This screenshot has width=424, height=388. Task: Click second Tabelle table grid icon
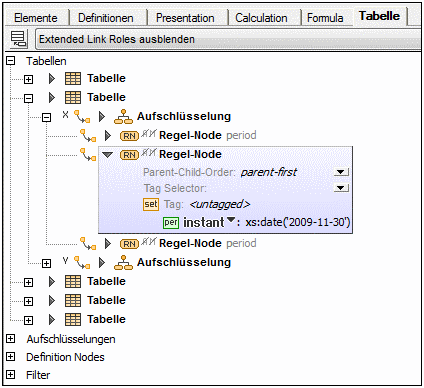[73, 97]
